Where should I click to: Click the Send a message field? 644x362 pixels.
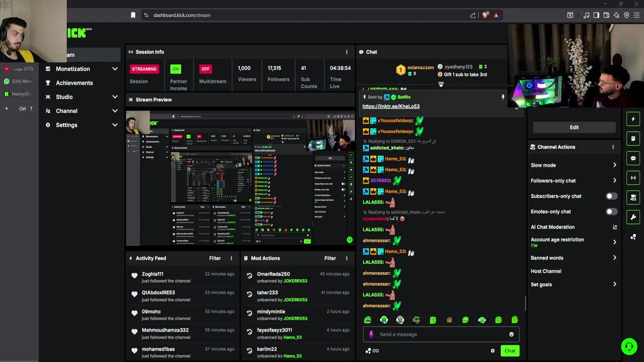pyautogui.click(x=441, y=334)
